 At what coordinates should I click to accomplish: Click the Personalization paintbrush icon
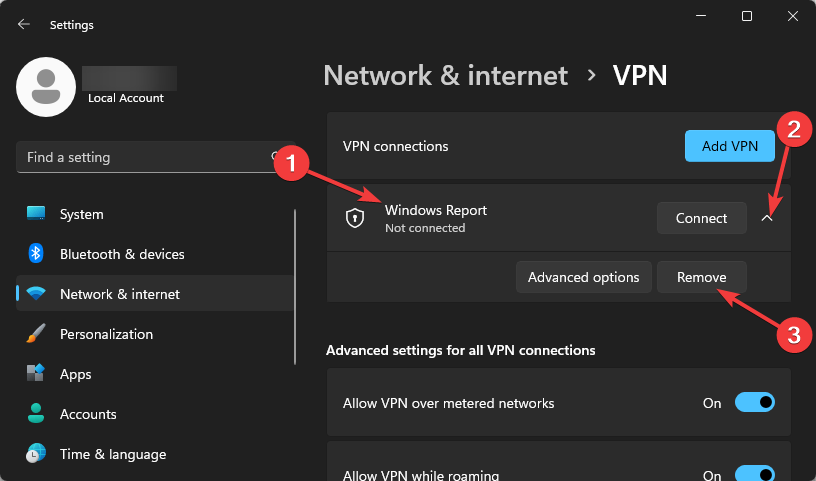point(37,334)
